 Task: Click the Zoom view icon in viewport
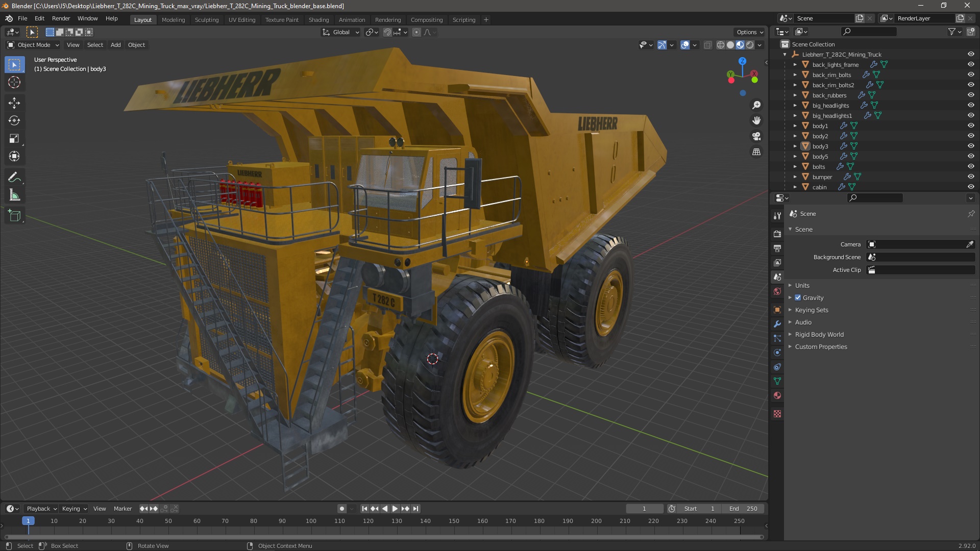pos(756,105)
